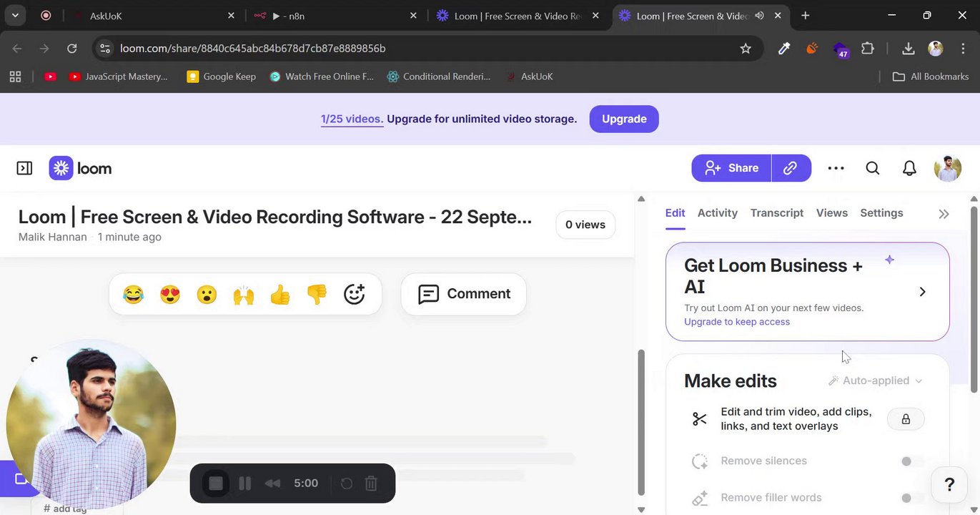Close the active Loom browser tab

(778, 16)
